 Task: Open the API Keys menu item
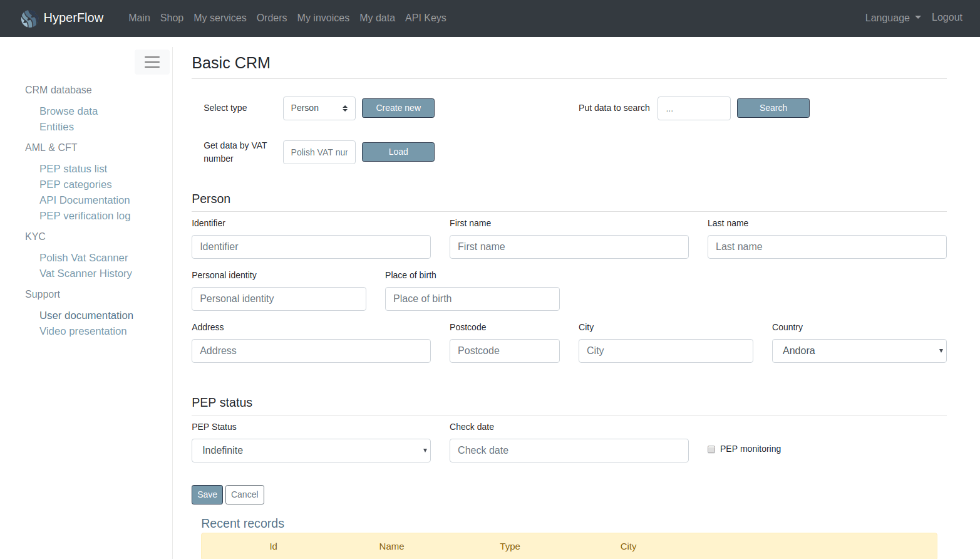coord(425,18)
